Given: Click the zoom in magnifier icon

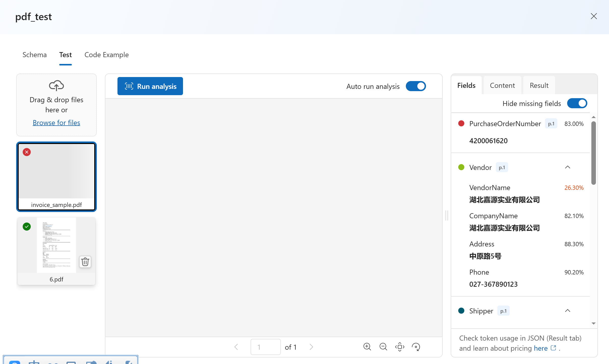Looking at the screenshot, I should [x=367, y=347].
